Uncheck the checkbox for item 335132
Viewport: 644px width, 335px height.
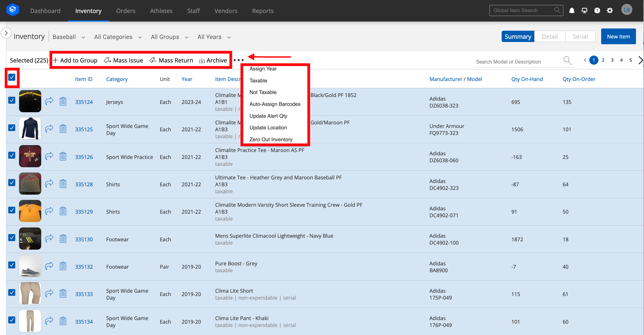(12, 265)
